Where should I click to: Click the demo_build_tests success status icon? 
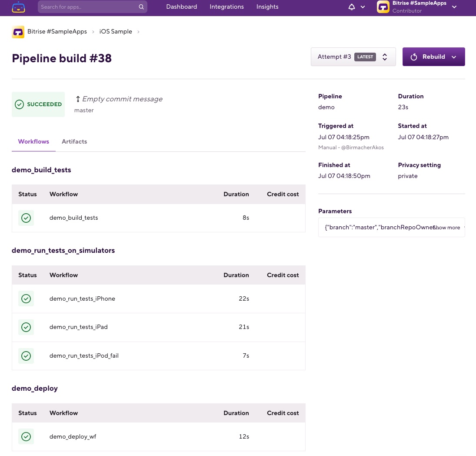pos(26,218)
